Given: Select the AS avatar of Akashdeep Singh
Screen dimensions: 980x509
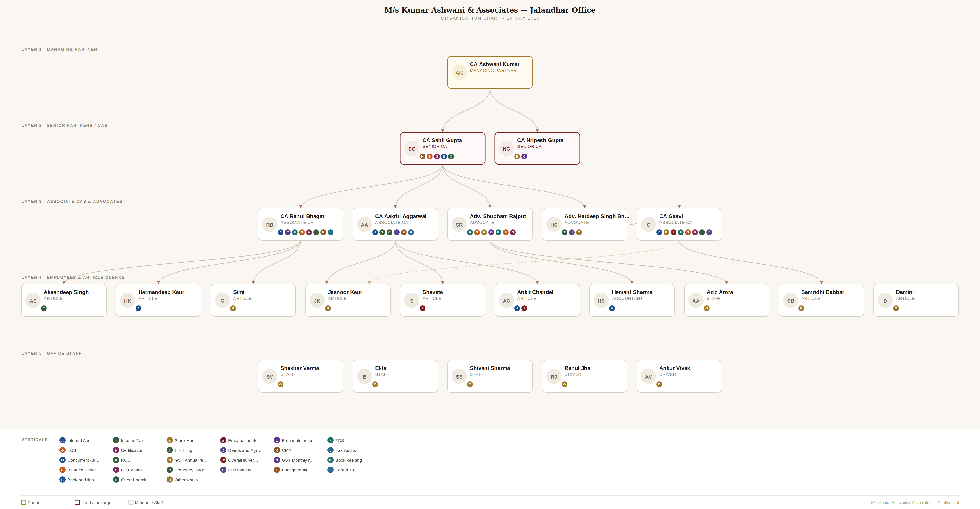Looking at the screenshot, I should (33, 301).
